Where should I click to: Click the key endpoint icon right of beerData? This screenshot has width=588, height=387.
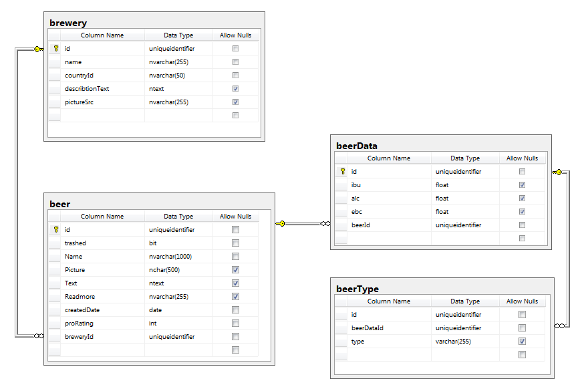[x=559, y=171]
